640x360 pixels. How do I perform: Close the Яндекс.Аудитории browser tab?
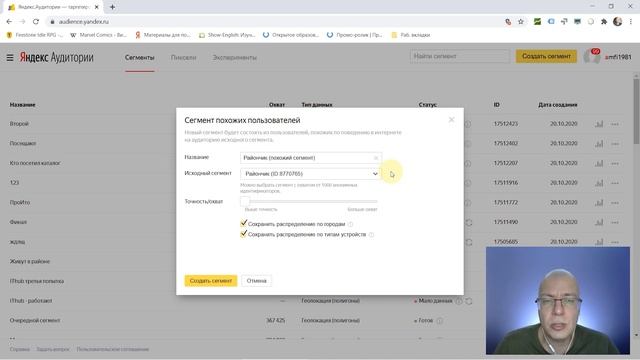(x=97, y=7)
